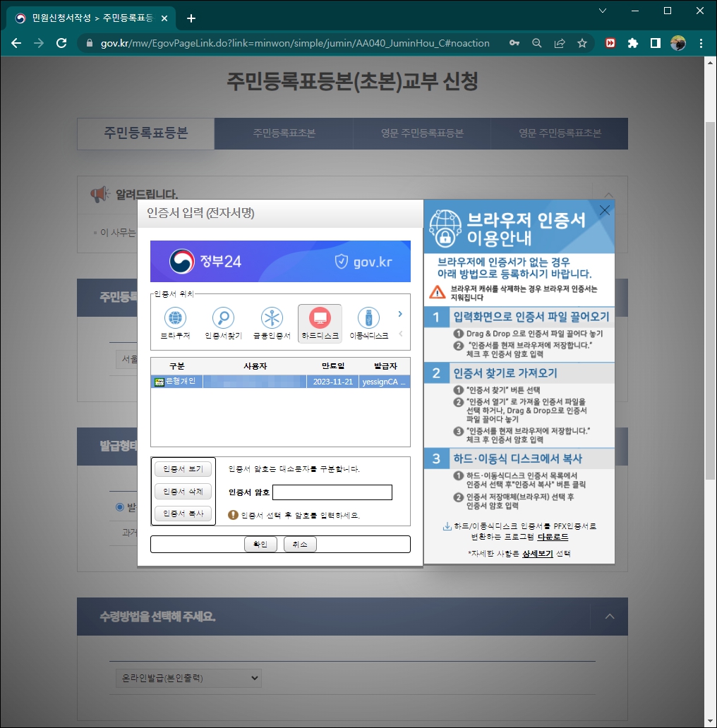The height and width of the screenshot is (728, 717).
Task: Click the right arrow for more certificate locations
Action: (400, 315)
